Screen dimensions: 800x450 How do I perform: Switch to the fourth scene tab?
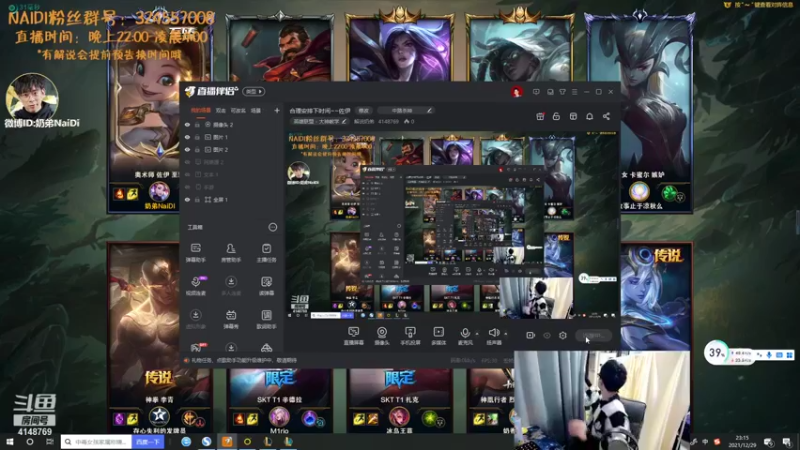(256, 110)
